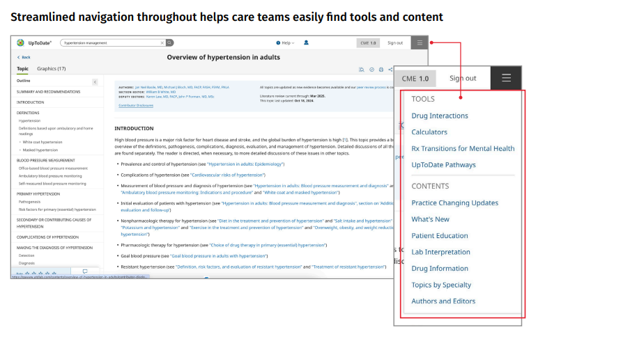Select Ambulatory blood pressure monitoring outline entry
630x364 pixels.
pos(50,176)
